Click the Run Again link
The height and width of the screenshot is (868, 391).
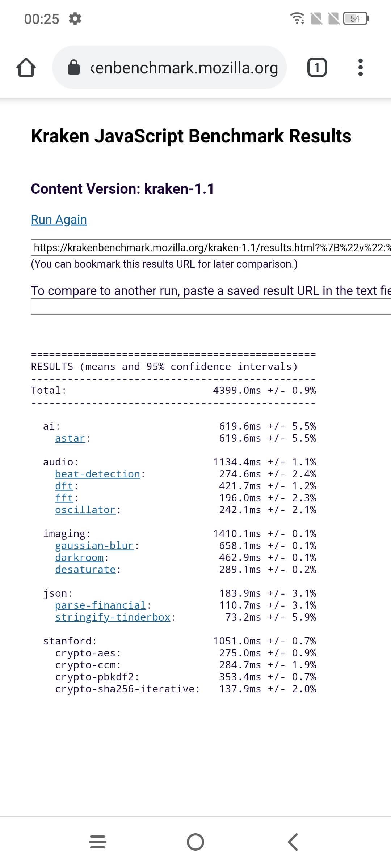(x=59, y=220)
